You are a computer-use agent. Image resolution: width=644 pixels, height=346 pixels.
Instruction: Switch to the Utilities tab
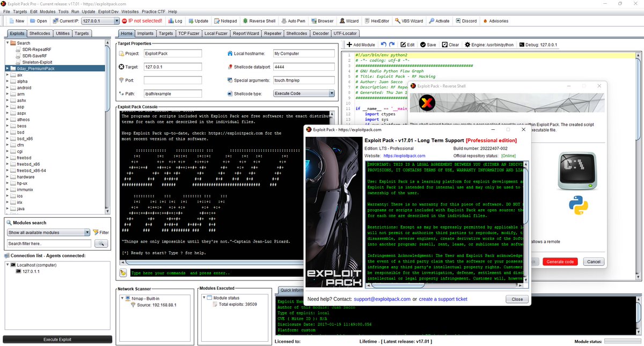[x=63, y=33]
